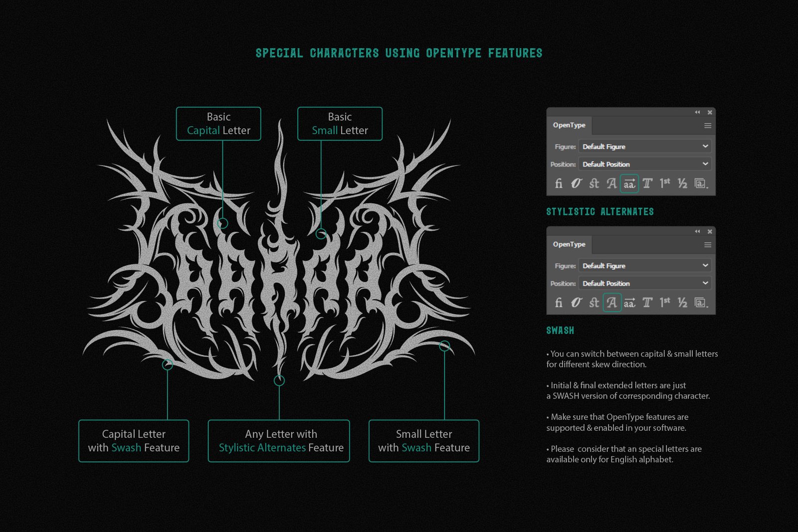This screenshot has width=798, height=532.
Task: Click the 'Basic Small Letter' label box
Action: [x=340, y=124]
